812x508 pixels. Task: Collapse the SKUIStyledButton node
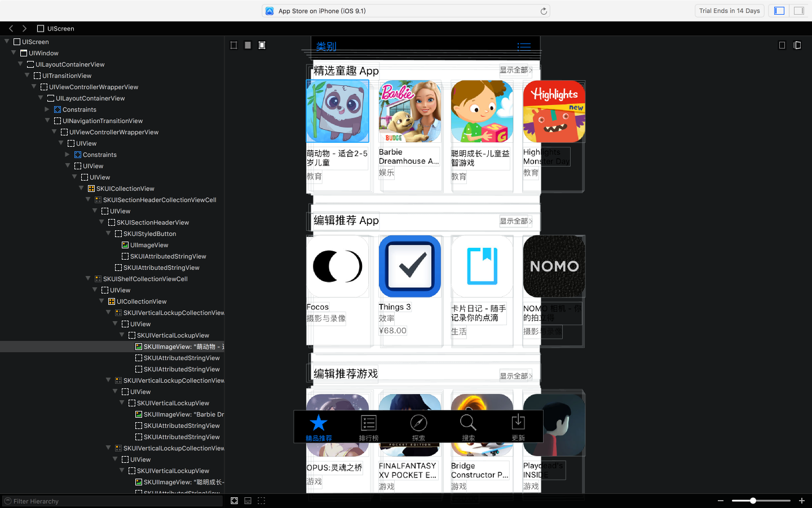(x=108, y=233)
